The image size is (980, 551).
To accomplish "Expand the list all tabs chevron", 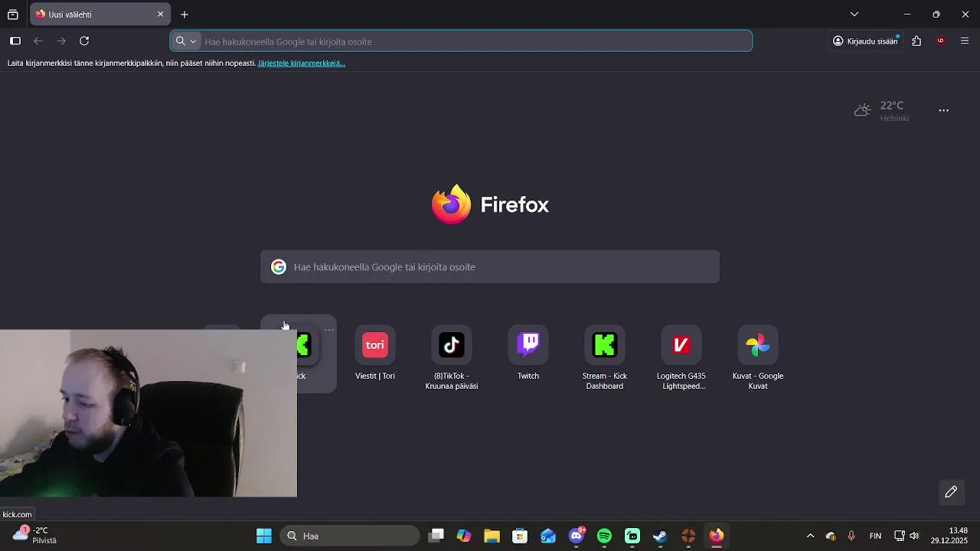I will pyautogui.click(x=854, y=15).
